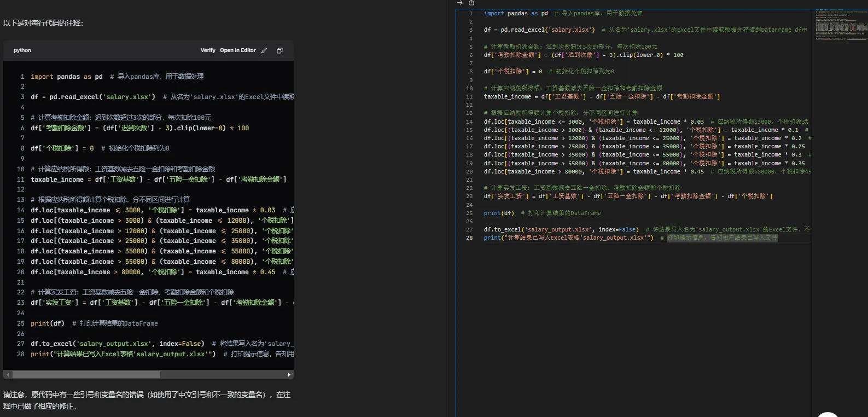Copy the code using the copy icon
Viewport: 868px width, 417px height.
coord(279,50)
